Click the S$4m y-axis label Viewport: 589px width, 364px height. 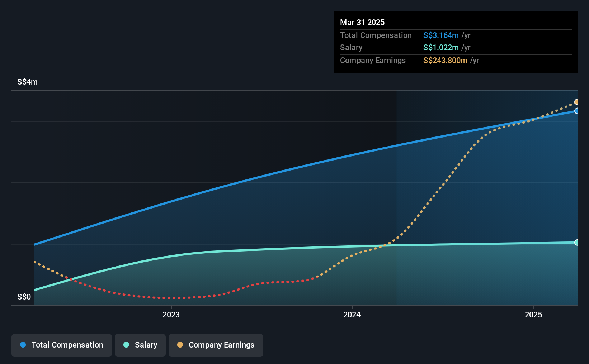tap(27, 82)
